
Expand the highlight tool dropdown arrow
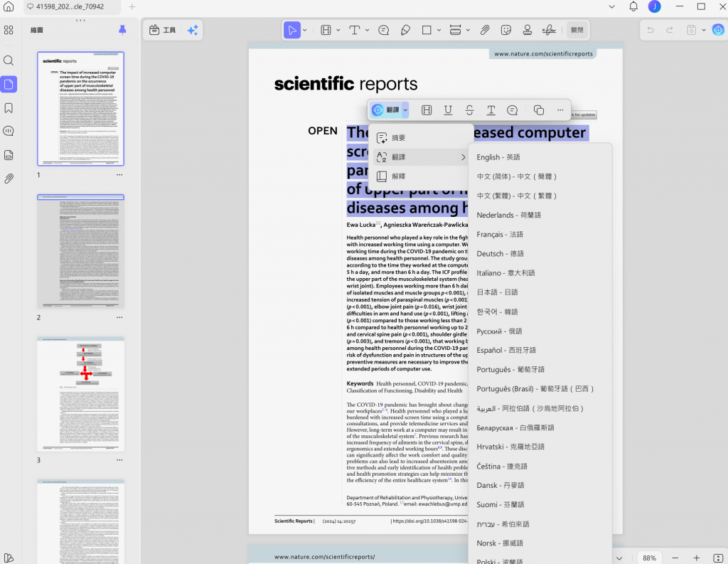tap(338, 30)
